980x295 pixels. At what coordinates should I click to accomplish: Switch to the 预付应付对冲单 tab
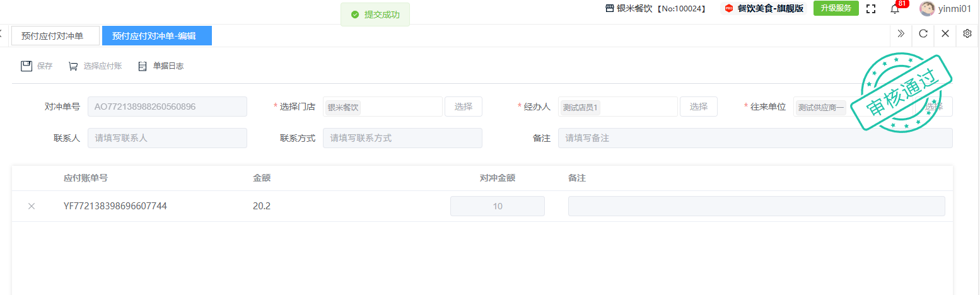tap(55, 36)
